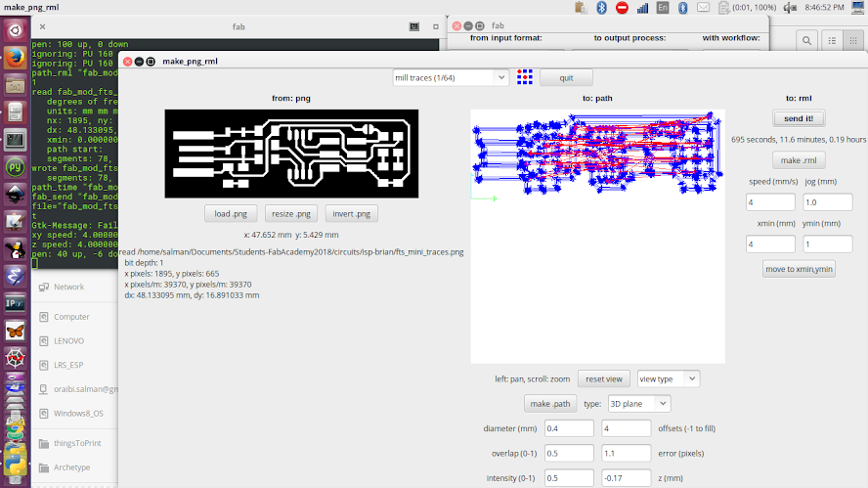Click the error (pixels) input field

pyautogui.click(x=627, y=453)
